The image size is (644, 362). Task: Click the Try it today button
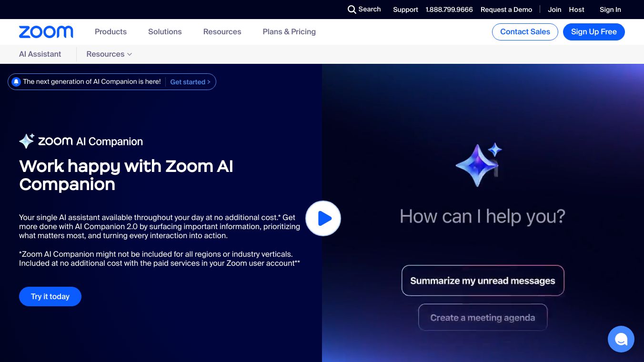point(50,296)
